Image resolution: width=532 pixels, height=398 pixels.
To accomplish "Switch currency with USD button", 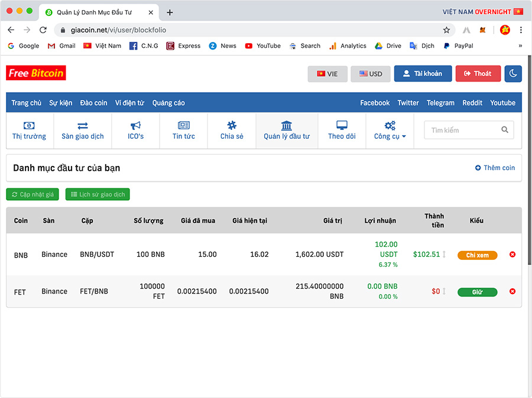I will pyautogui.click(x=371, y=74).
